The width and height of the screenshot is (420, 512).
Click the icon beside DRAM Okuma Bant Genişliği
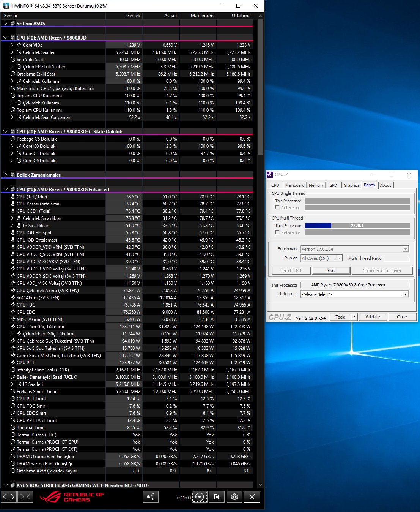[x=13, y=456]
